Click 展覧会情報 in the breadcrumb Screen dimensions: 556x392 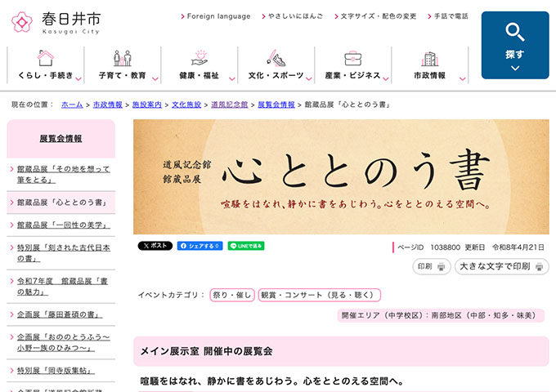tap(276, 105)
